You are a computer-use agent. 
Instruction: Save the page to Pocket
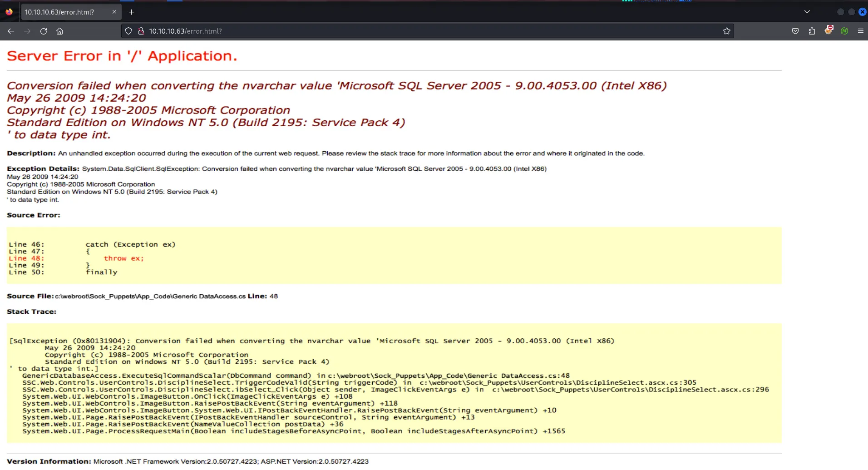click(795, 31)
